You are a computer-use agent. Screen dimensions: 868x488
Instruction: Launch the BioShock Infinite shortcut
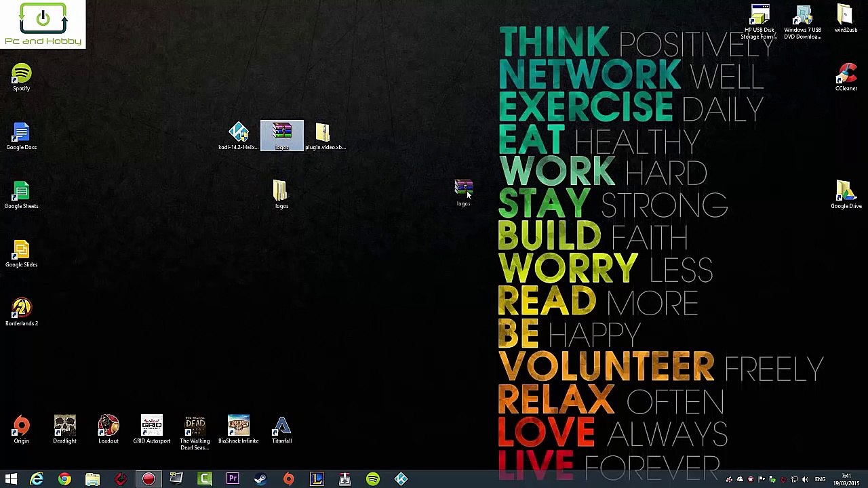tap(238, 430)
